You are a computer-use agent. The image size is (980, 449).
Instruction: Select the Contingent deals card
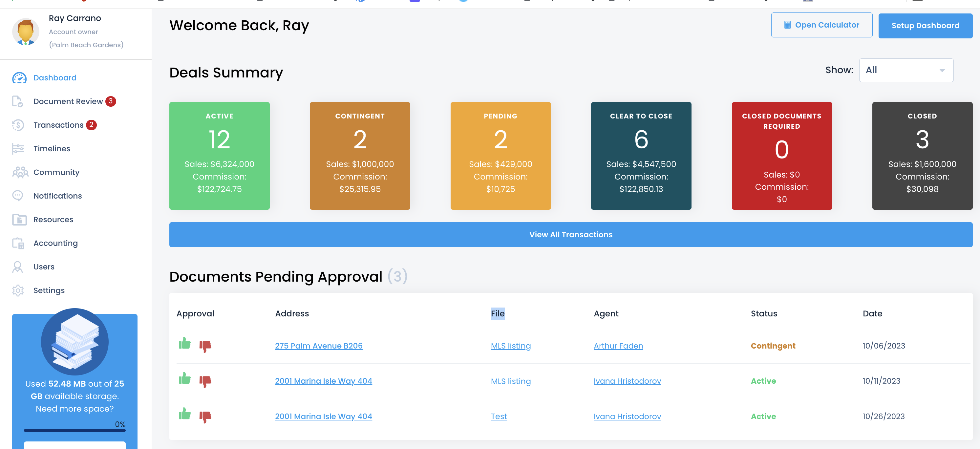[x=360, y=156]
